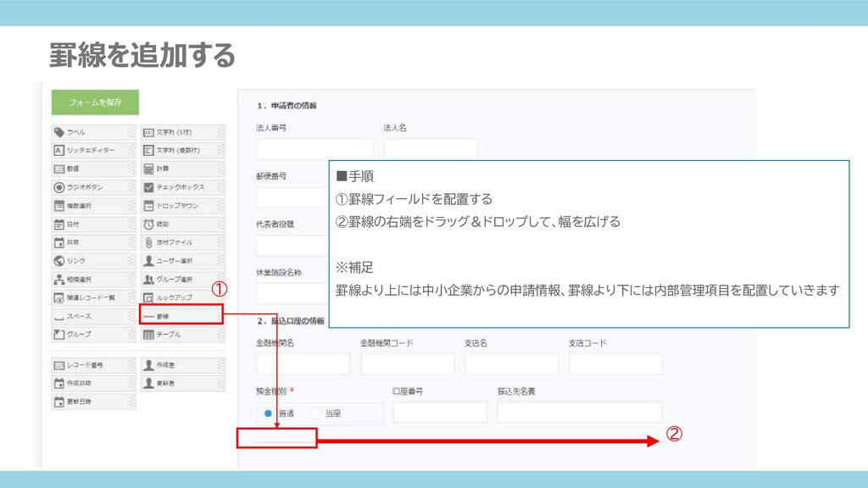Select the 添付ファイル paperclip field item

pos(183,242)
